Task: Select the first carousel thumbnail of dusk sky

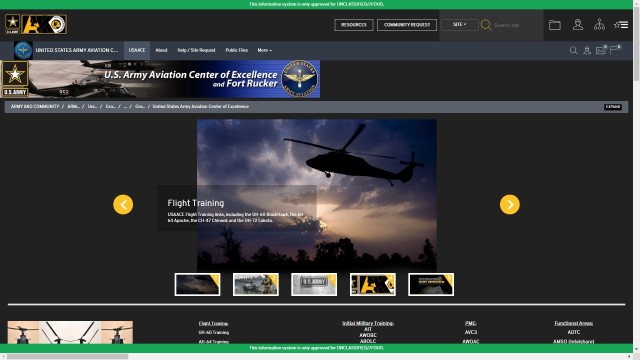Action: (x=198, y=284)
